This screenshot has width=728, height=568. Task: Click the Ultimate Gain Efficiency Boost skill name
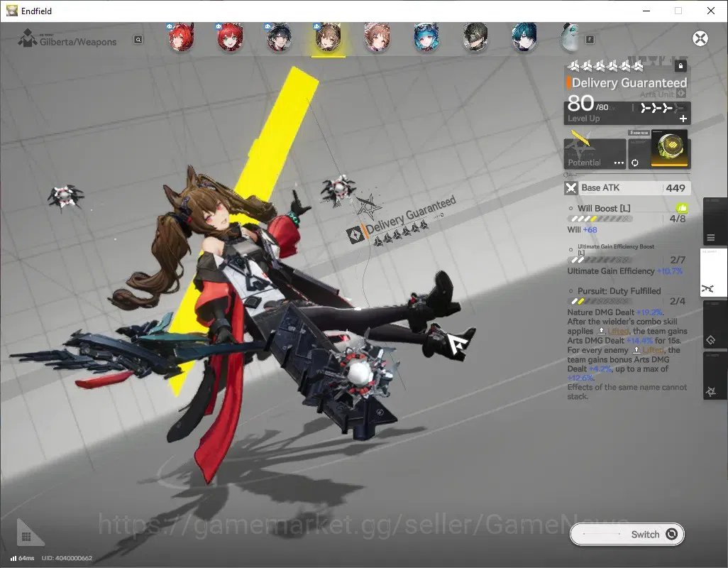point(616,249)
